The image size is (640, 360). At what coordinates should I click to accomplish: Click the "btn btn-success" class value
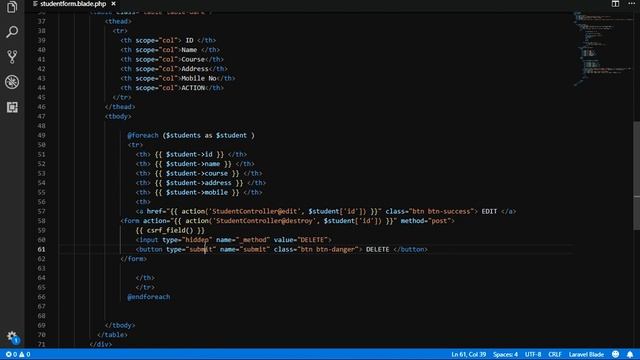pos(441,211)
